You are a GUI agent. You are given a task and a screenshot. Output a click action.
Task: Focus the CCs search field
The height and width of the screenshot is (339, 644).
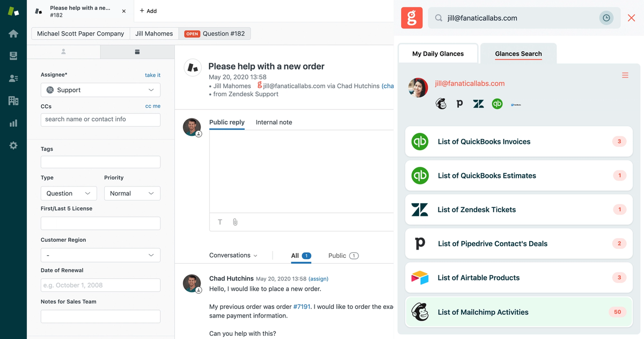(x=100, y=119)
